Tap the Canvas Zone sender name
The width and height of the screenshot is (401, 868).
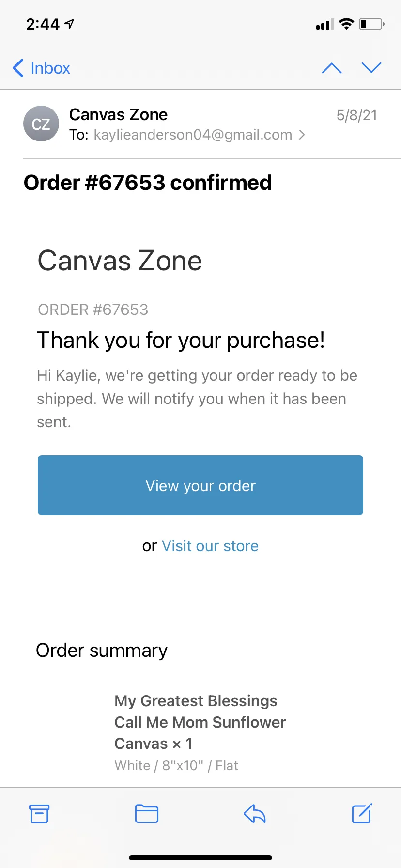(119, 115)
